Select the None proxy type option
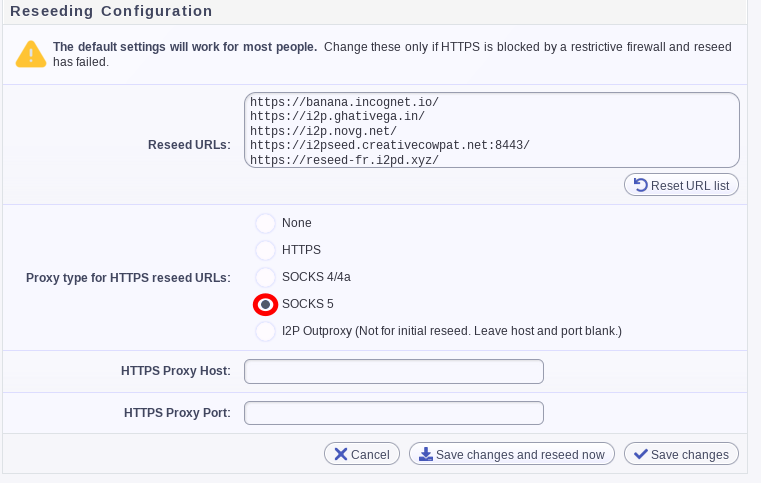Screen dimensions: 761x483 tap(265, 222)
